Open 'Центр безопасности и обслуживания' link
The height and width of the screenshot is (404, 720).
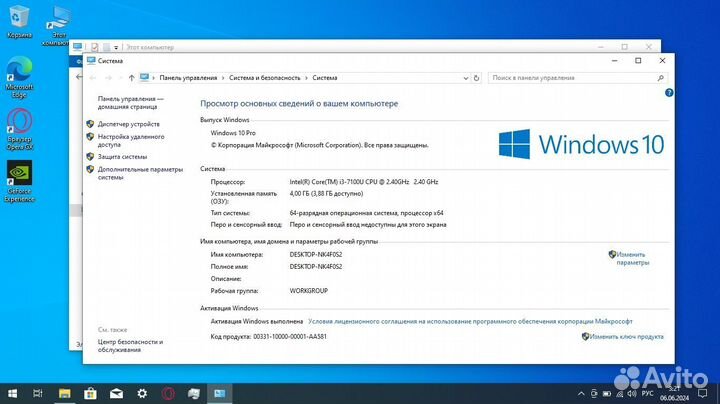(x=130, y=346)
